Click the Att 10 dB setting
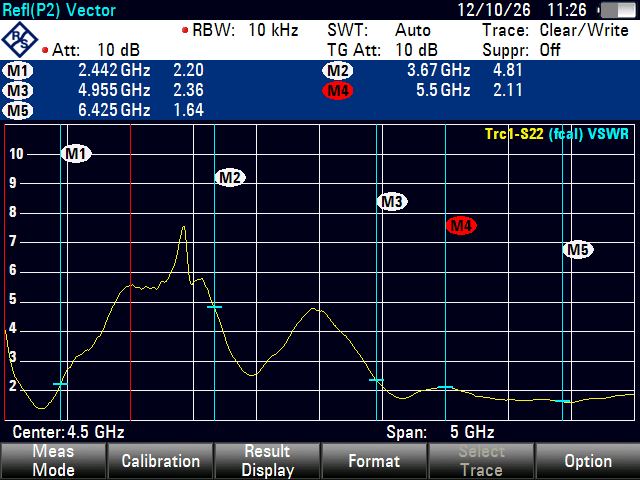640x480 pixels. point(91,50)
